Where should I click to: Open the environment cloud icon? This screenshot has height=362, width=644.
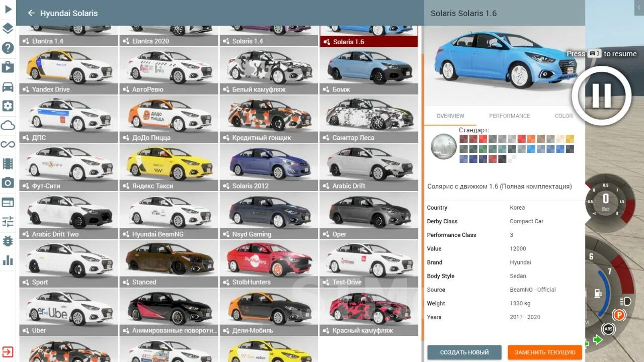coord(8,125)
